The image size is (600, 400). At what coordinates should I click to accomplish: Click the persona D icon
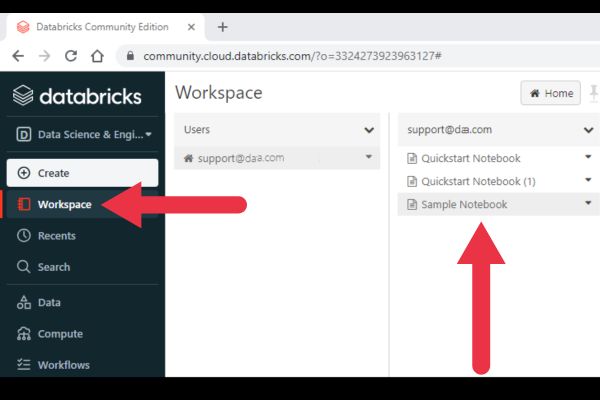pyautogui.click(x=24, y=134)
